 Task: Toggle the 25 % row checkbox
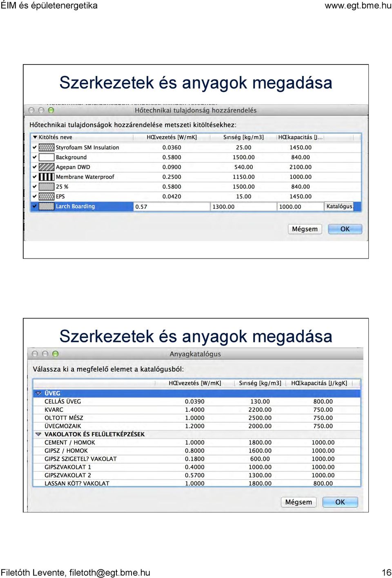pyautogui.click(x=35, y=187)
